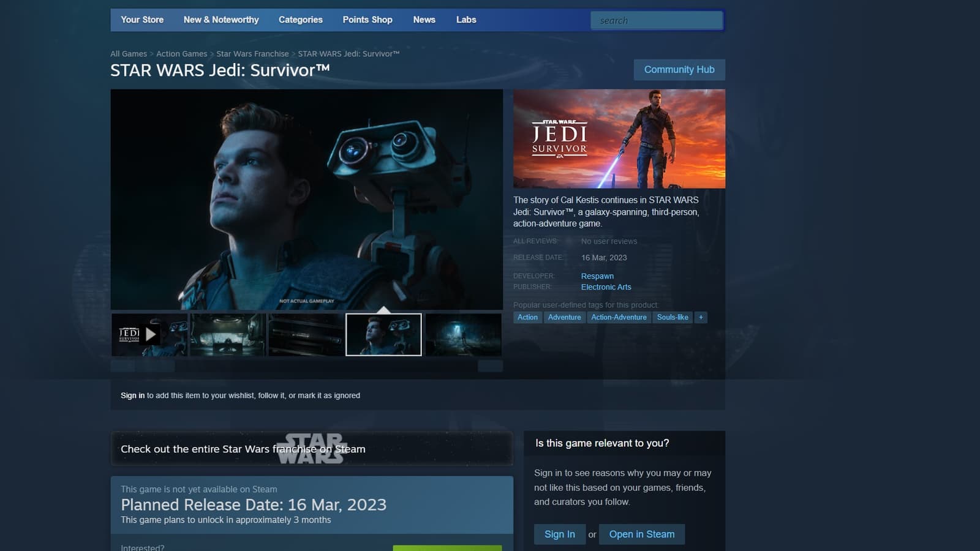Select the Action tag
This screenshot has height=551, width=980.
click(527, 317)
